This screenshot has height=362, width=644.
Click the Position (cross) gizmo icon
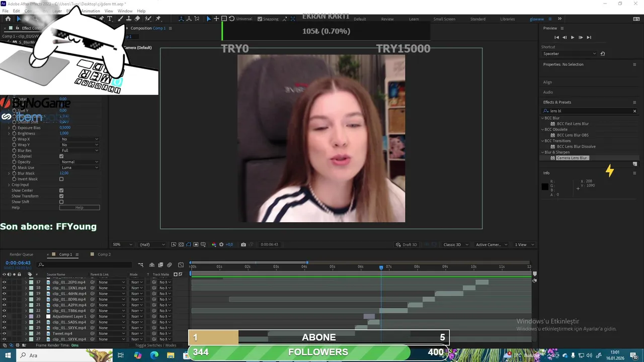[216, 19]
